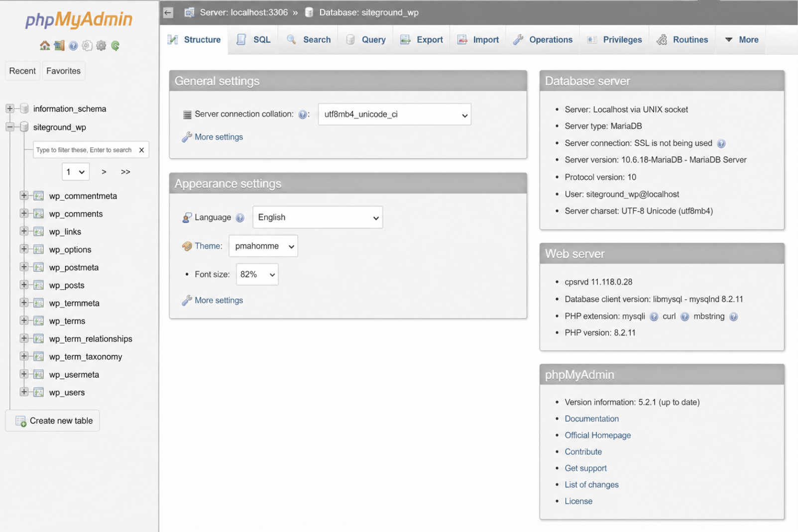Open the License link
This screenshot has width=798, height=532.
[x=578, y=501]
